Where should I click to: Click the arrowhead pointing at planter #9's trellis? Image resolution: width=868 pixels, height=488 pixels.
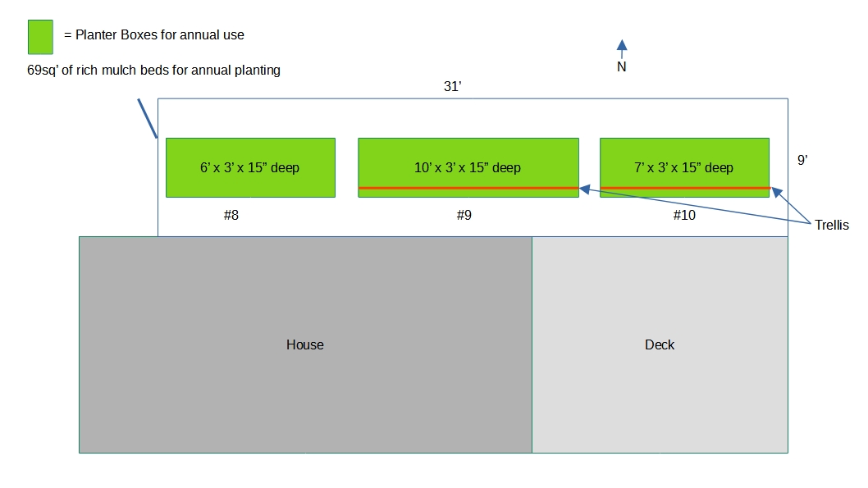584,189
